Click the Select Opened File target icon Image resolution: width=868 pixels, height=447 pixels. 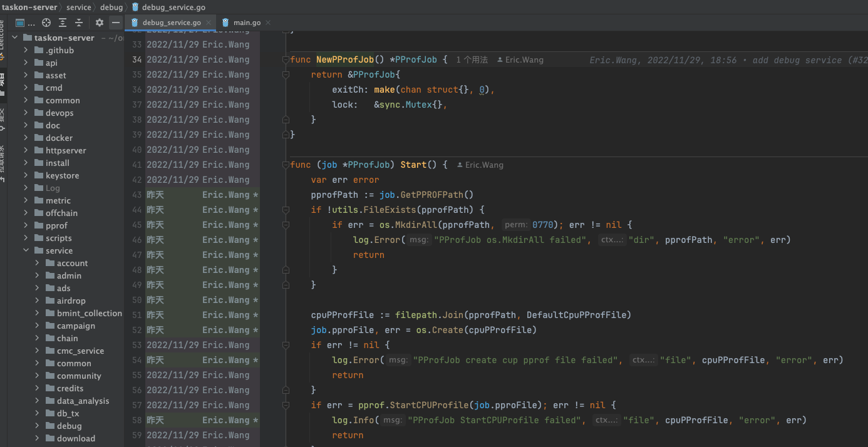pos(46,23)
